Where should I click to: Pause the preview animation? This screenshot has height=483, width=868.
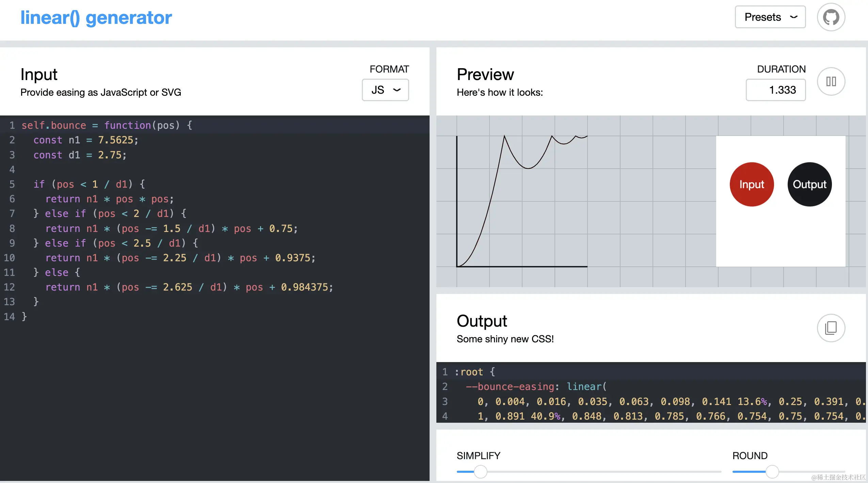point(831,81)
